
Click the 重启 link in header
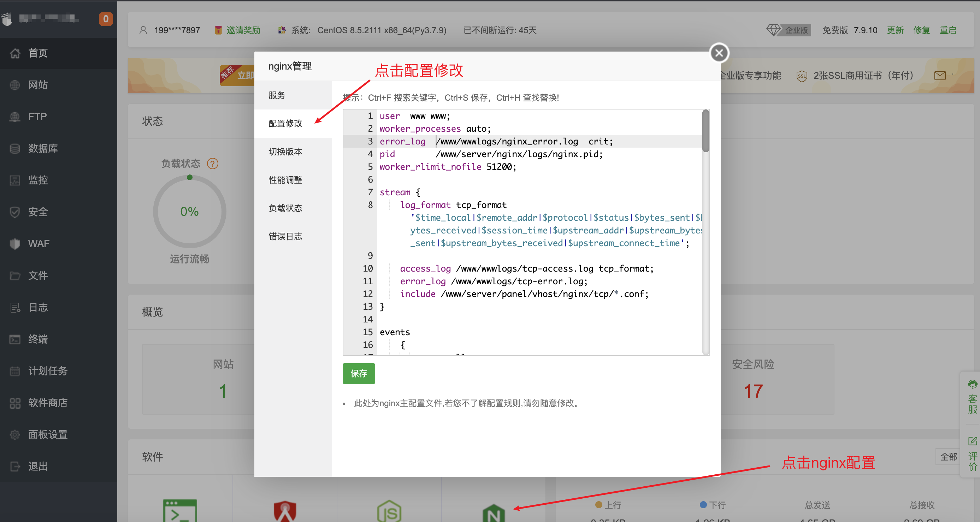coord(947,30)
